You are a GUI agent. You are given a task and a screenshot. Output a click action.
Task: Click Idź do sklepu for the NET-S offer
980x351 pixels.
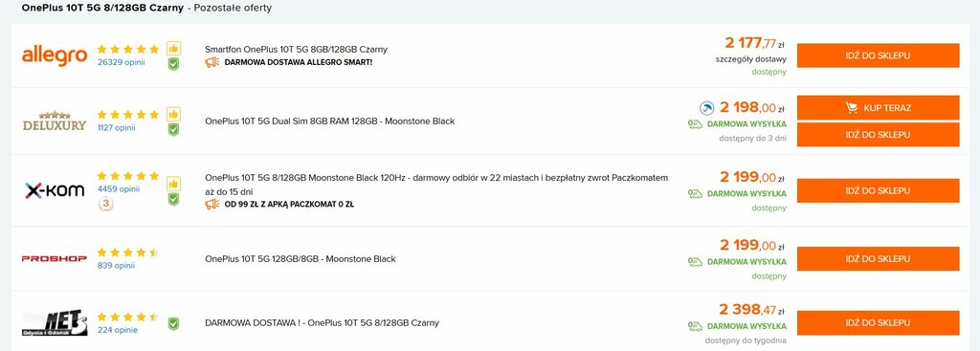click(x=878, y=323)
